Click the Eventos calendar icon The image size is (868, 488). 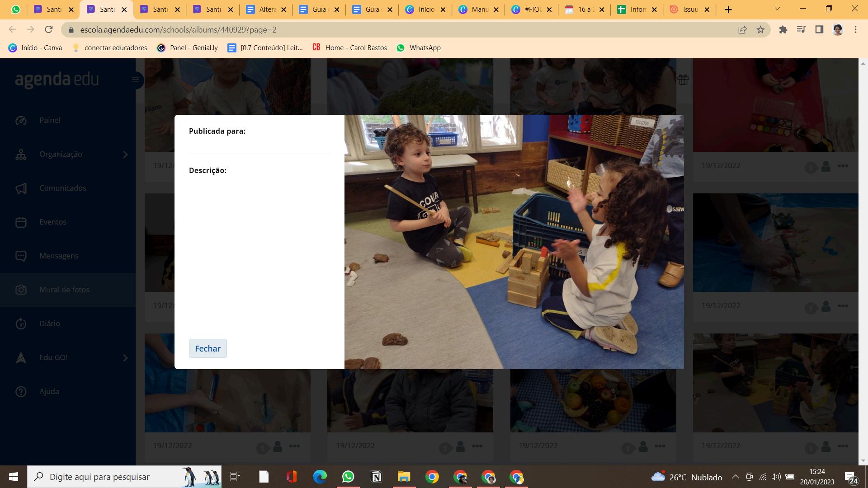[x=21, y=222]
